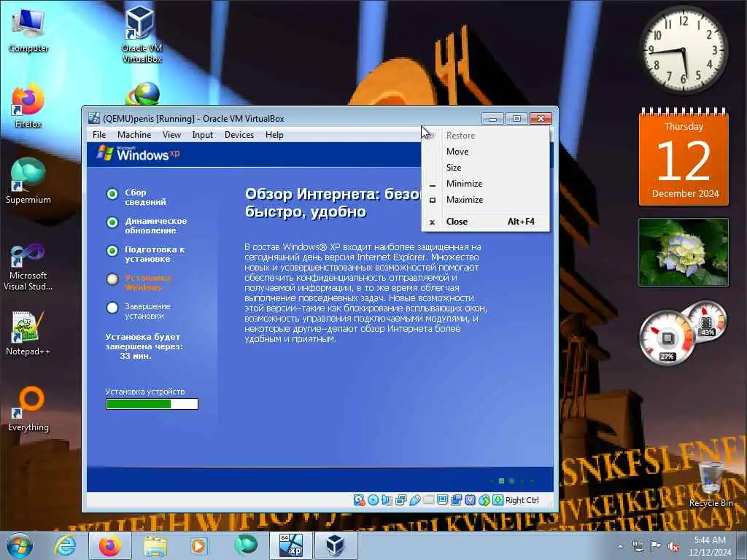Select the Recycle Bin desktop icon
The image size is (747, 560).
[x=711, y=484]
